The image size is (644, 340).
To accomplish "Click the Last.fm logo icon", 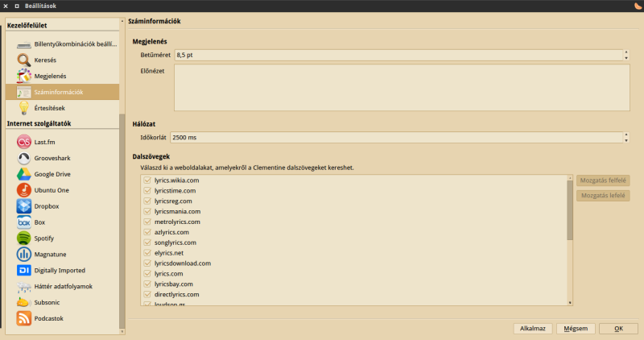I will click(24, 142).
